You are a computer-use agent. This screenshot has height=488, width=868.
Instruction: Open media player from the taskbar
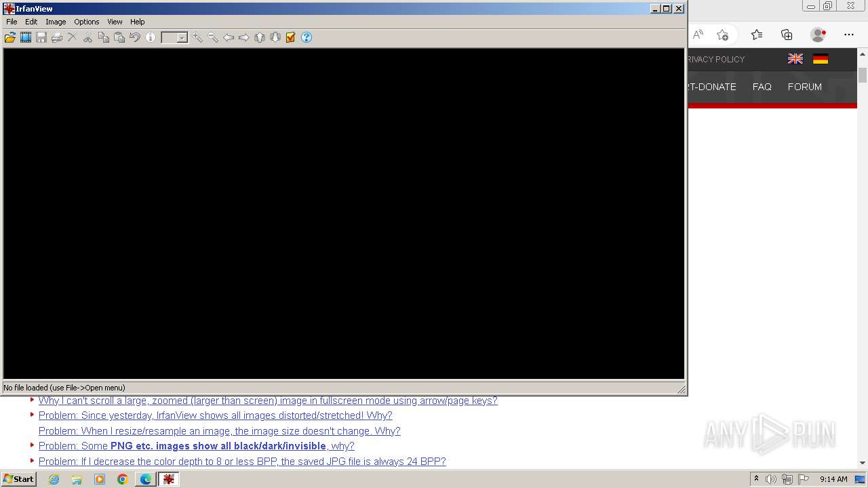(x=100, y=479)
